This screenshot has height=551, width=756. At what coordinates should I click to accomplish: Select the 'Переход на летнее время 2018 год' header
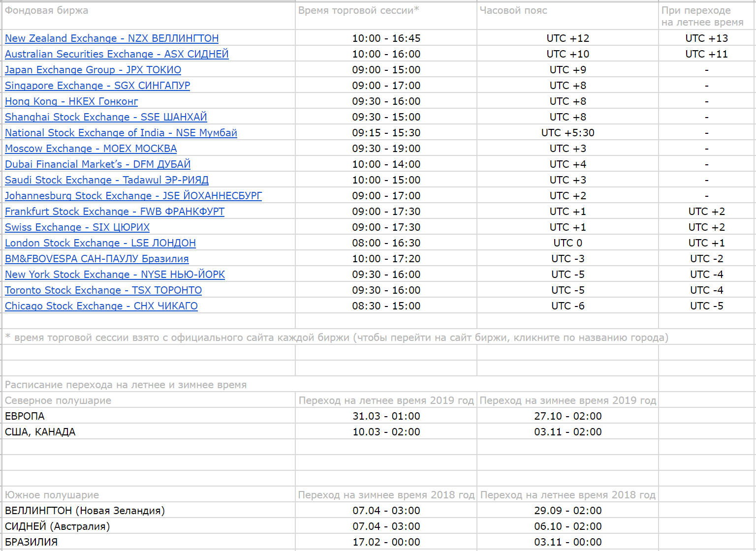click(568, 495)
